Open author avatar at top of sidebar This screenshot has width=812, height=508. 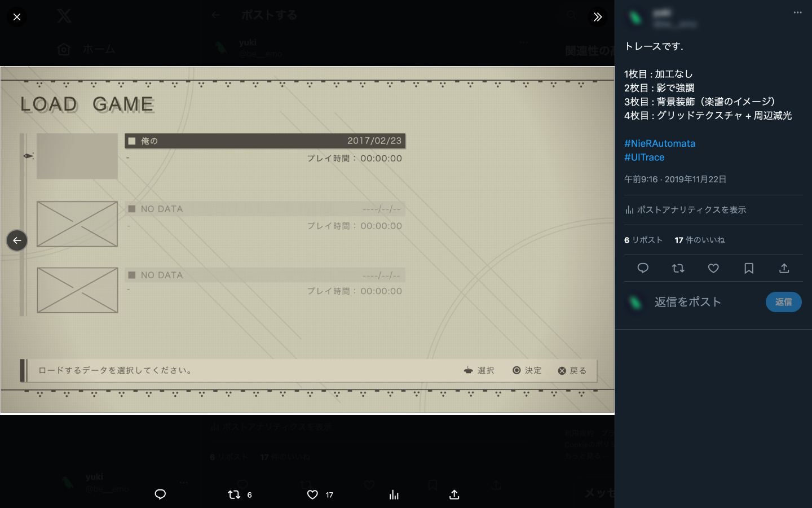636,18
